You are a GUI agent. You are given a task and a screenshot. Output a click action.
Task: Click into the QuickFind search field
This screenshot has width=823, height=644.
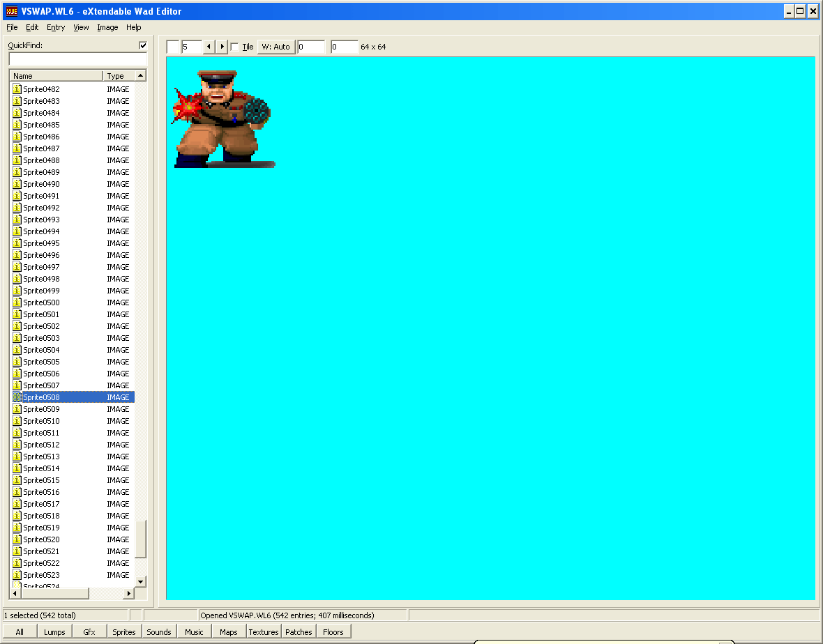click(x=77, y=59)
